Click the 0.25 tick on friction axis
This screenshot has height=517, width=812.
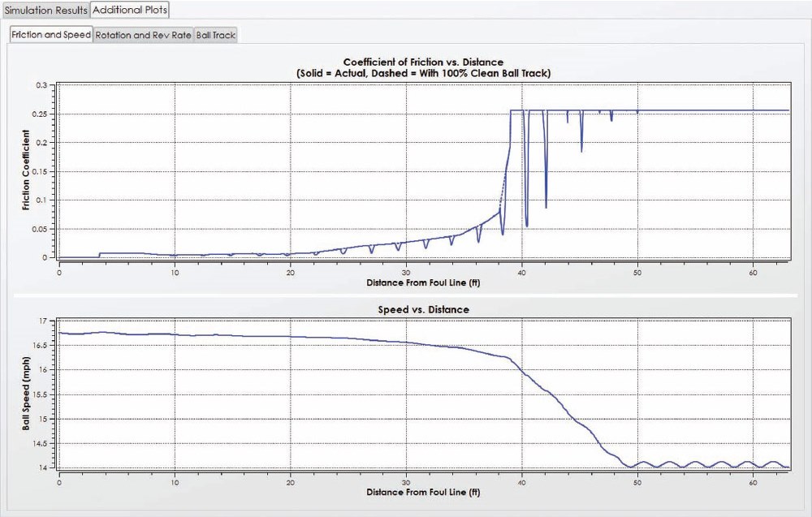click(x=41, y=114)
